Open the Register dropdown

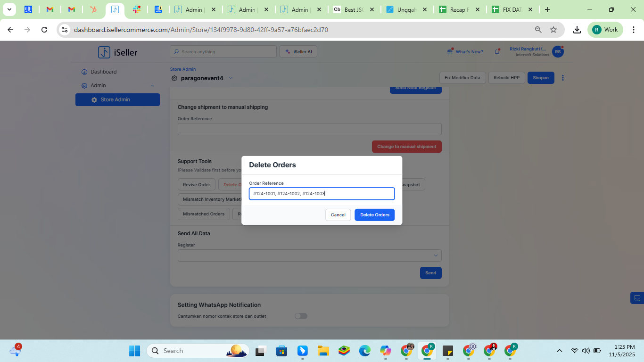pos(309,255)
